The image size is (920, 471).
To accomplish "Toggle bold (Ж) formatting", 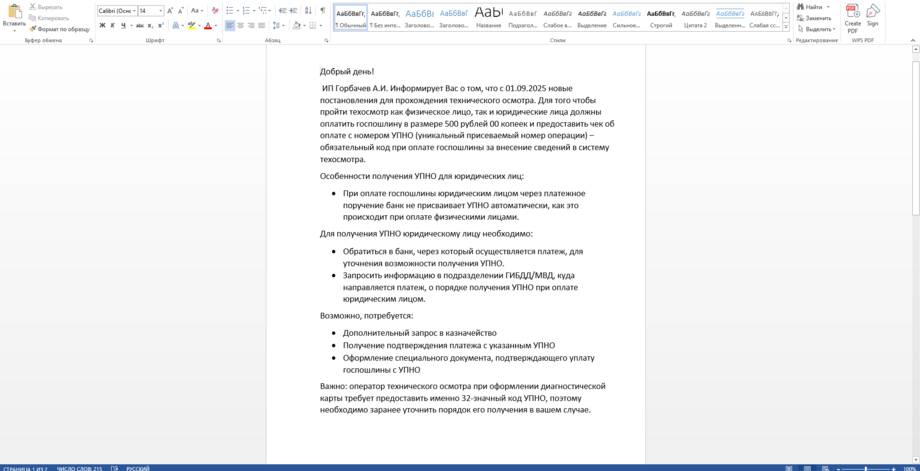I will coord(102,26).
